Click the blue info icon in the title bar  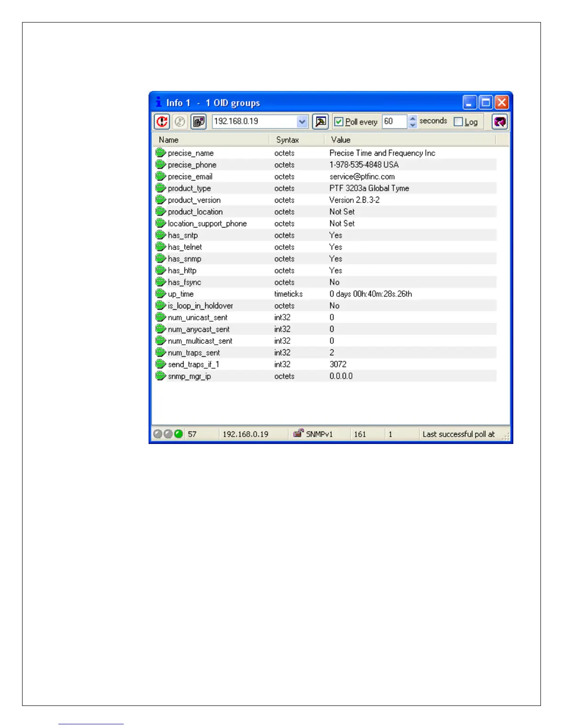click(x=159, y=102)
